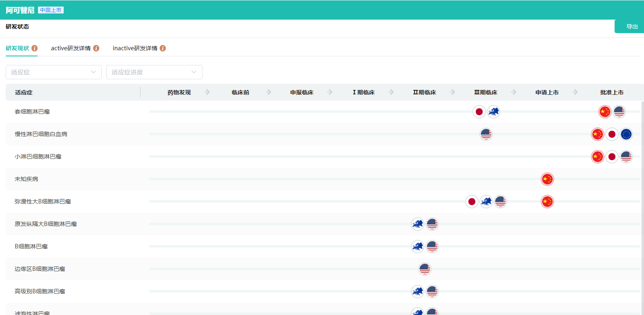
Task: Switch to inactive研发详情 tab
Action: coord(135,48)
